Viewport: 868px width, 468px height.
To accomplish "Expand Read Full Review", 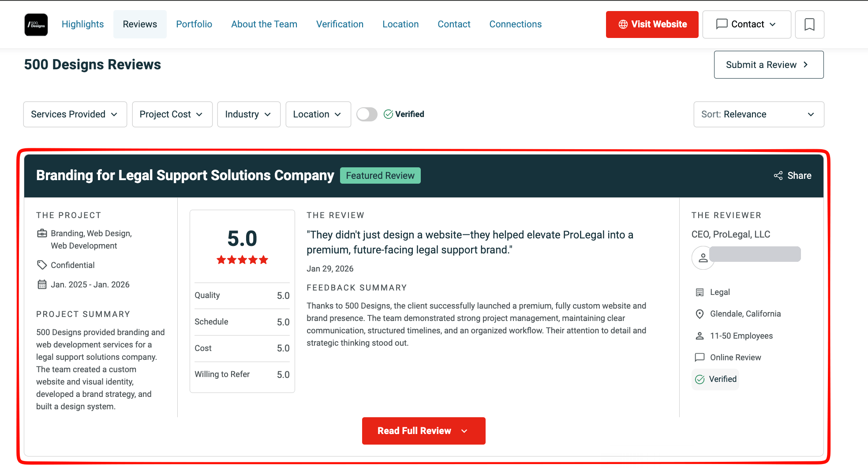I will coord(423,431).
